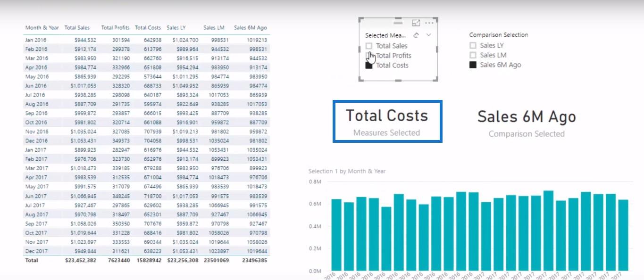Viewport: 644px width, 280px height.
Task: Sort table by Sales LM header
Action: point(213,28)
